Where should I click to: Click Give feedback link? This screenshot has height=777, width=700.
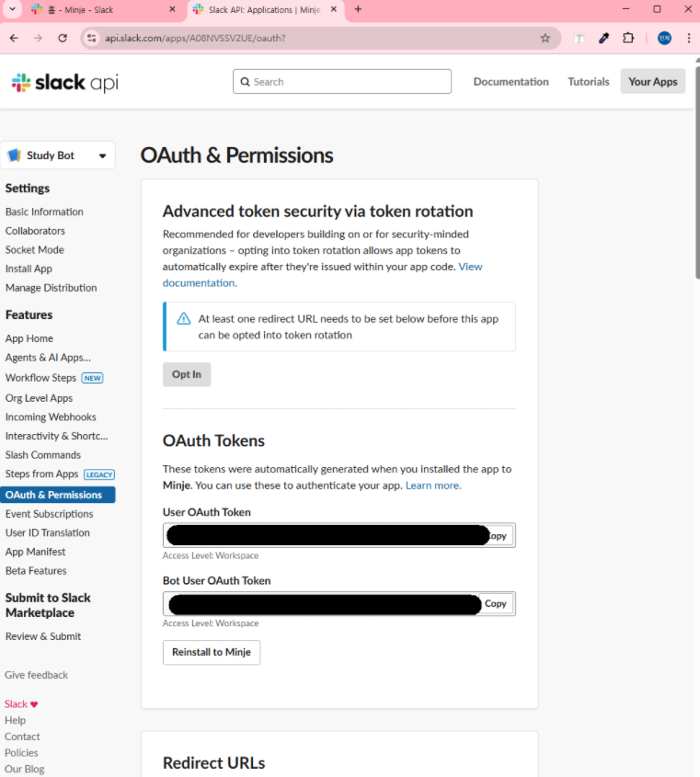point(36,675)
